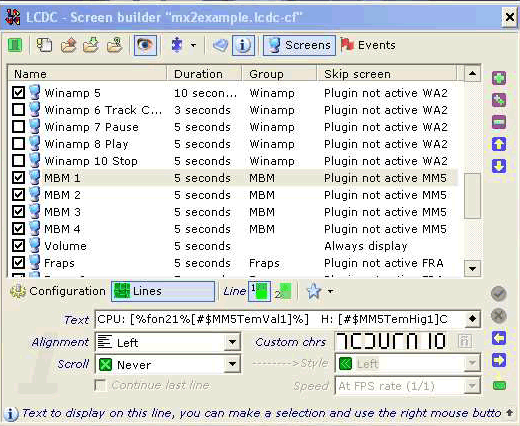Sort by the Group column header
520x426 pixels.
tap(279, 74)
